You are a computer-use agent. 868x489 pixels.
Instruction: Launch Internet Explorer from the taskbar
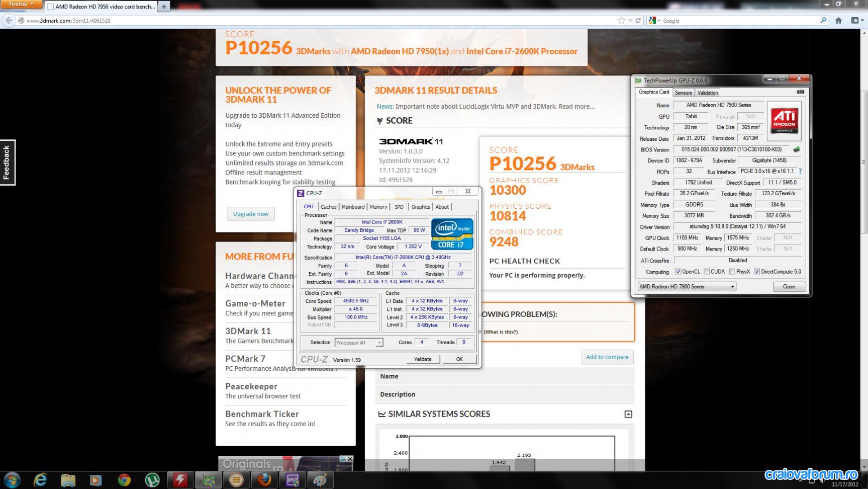(40, 480)
